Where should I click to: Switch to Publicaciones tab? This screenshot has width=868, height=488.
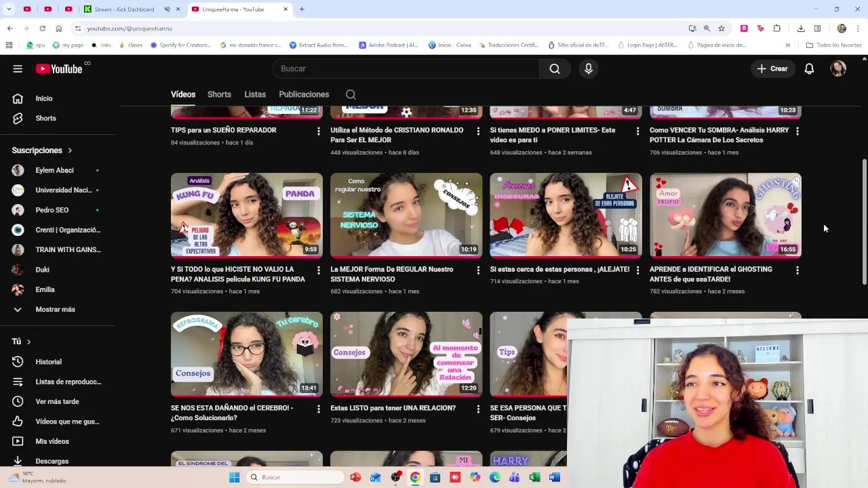click(x=304, y=94)
